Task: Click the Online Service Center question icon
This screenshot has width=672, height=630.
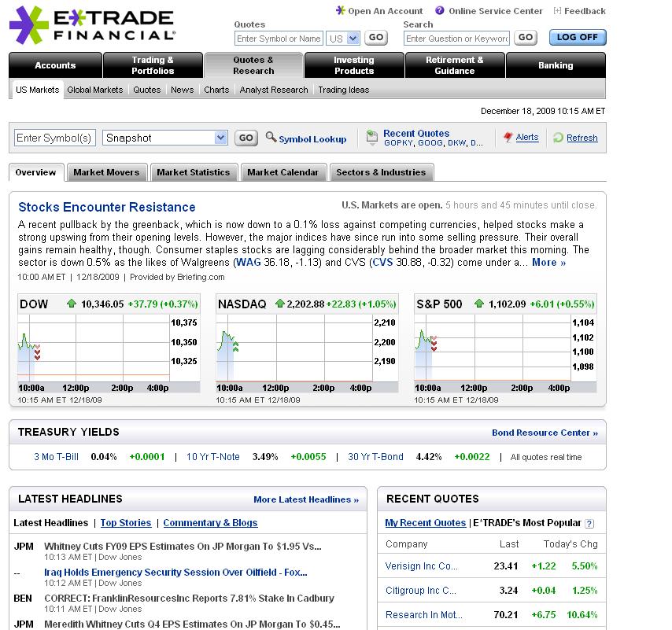Action: tap(439, 11)
